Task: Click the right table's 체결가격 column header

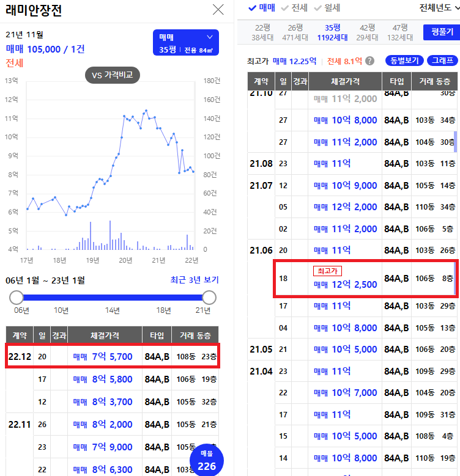Action: click(x=345, y=81)
